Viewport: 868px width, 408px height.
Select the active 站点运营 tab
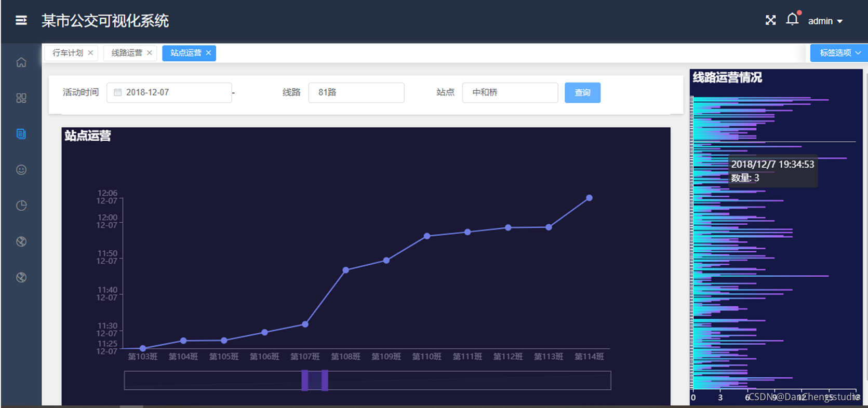click(x=186, y=53)
